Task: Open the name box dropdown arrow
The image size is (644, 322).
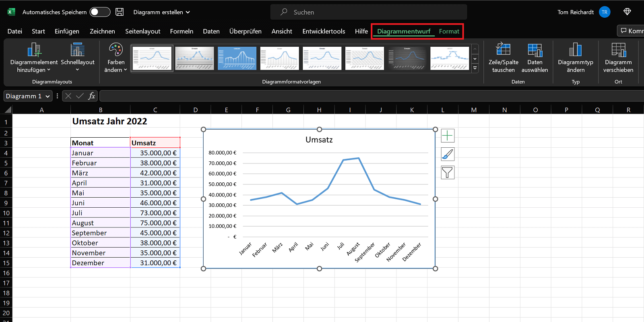Action: click(x=47, y=96)
